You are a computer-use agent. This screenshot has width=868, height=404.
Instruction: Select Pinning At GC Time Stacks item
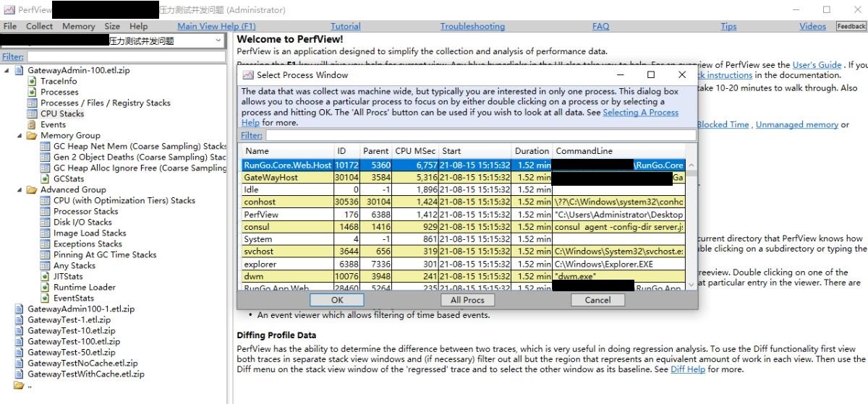(105, 254)
